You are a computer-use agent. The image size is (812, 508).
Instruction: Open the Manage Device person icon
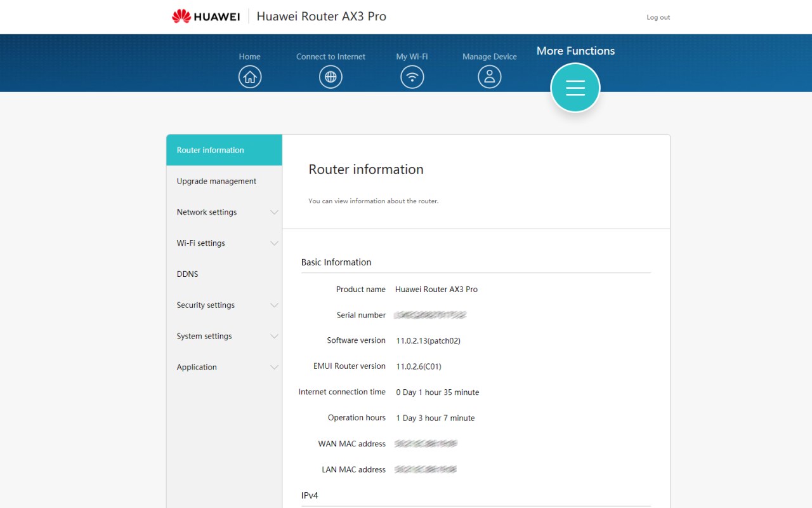click(x=490, y=77)
